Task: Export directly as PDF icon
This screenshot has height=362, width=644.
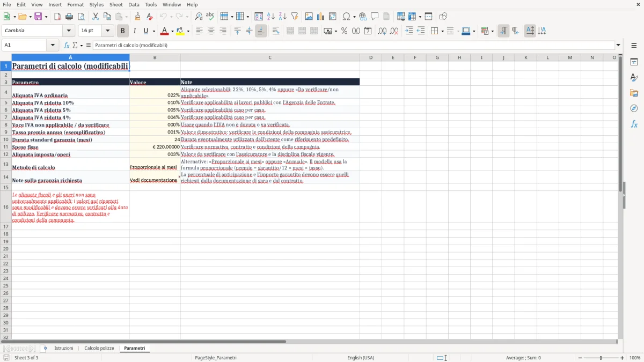Action: (57, 17)
